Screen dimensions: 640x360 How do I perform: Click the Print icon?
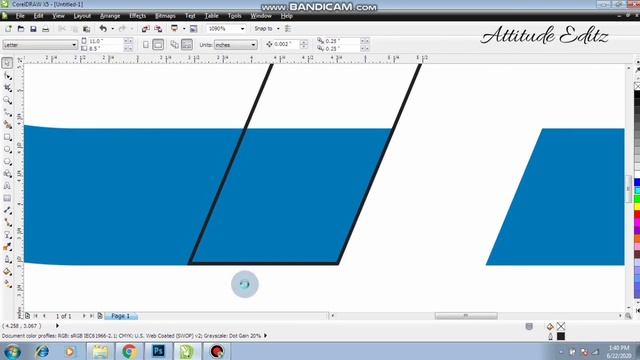click(46, 29)
